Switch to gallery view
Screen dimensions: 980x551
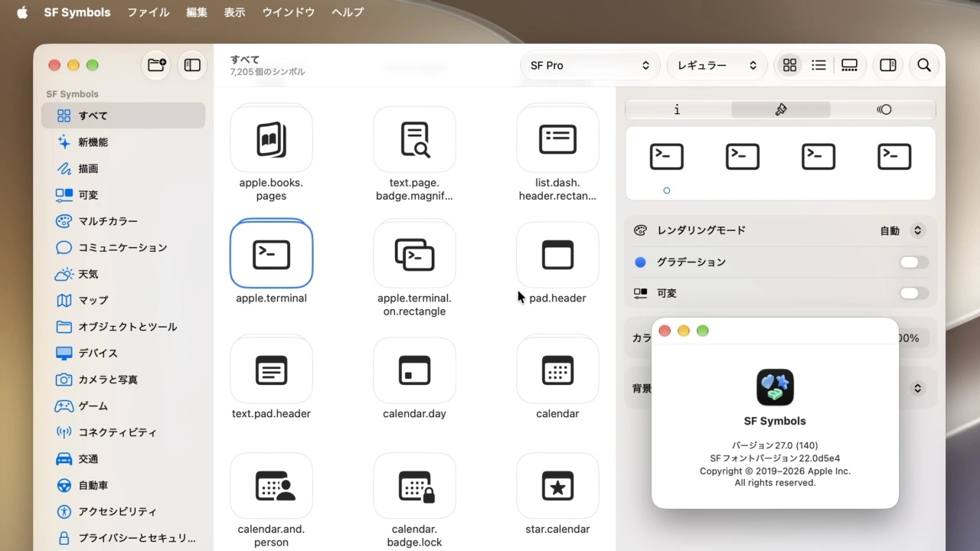(849, 65)
